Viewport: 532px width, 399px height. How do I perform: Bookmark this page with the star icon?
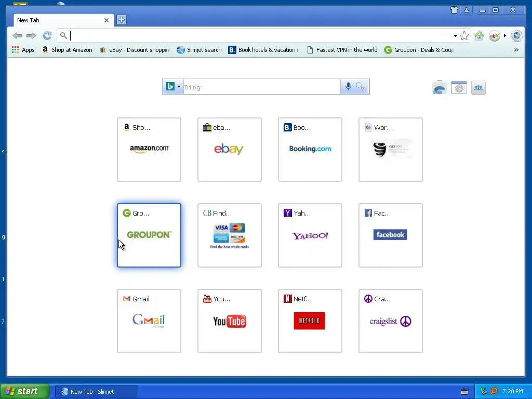click(464, 36)
